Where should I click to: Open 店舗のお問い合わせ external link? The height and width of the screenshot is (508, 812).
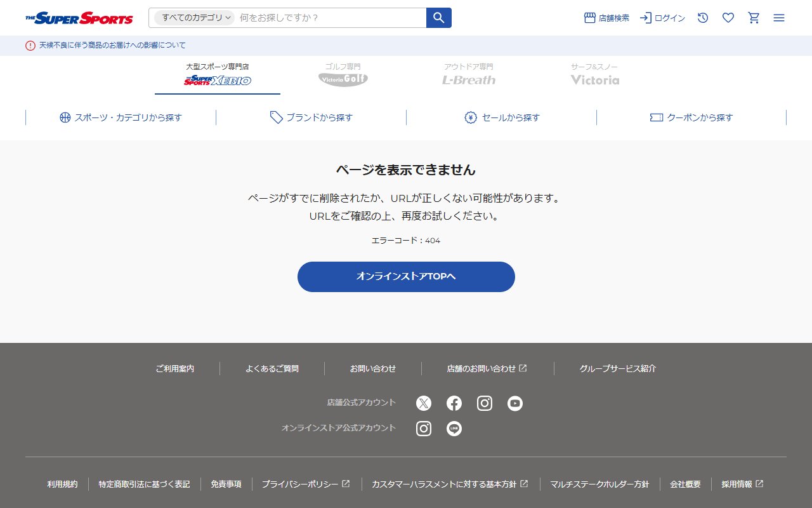coord(487,368)
